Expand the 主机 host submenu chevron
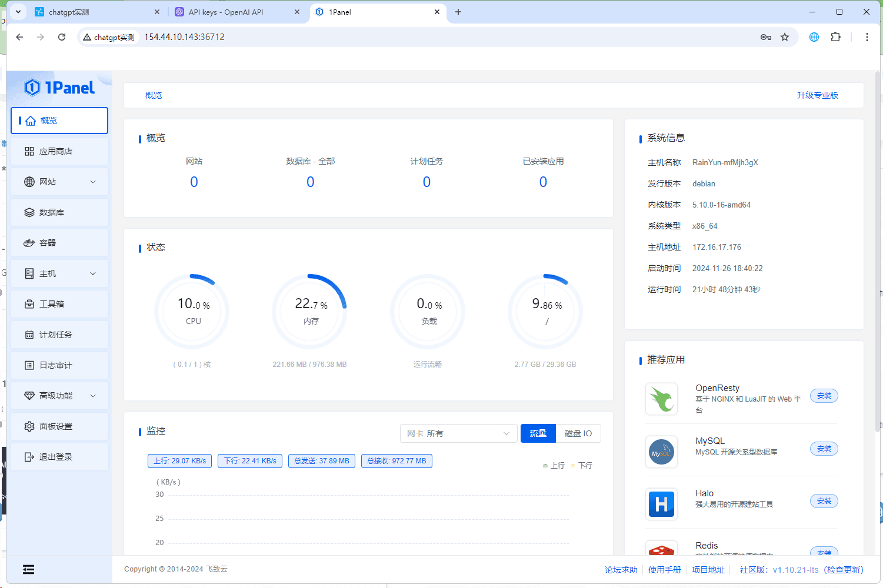 [93, 273]
